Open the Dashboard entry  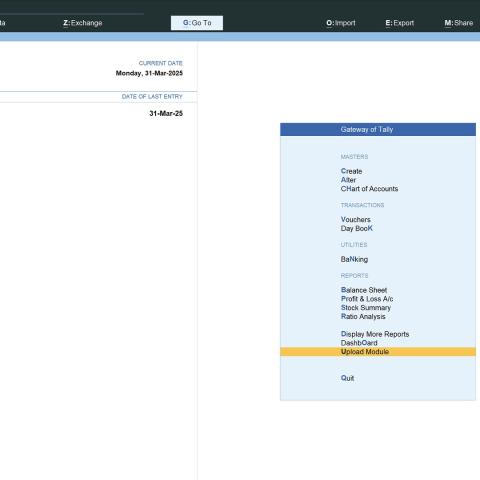click(359, 343)
